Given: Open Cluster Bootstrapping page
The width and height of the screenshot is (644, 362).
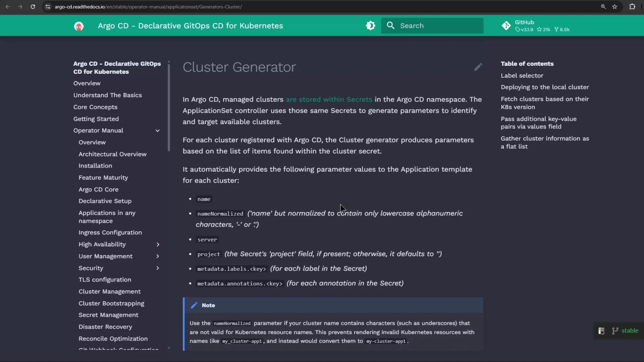Looking at the screenshot, I should pyautogui.click(x=111, y=303).
